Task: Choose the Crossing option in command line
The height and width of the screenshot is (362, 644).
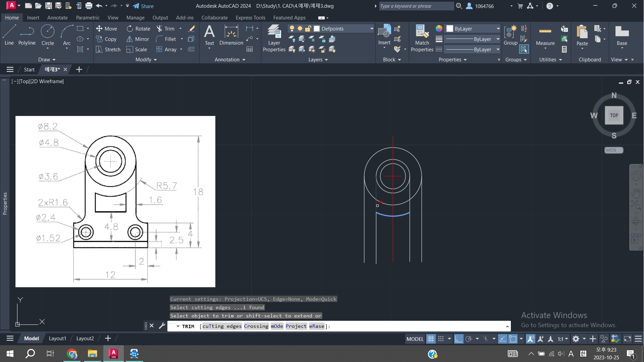Action: click(256, 326)
